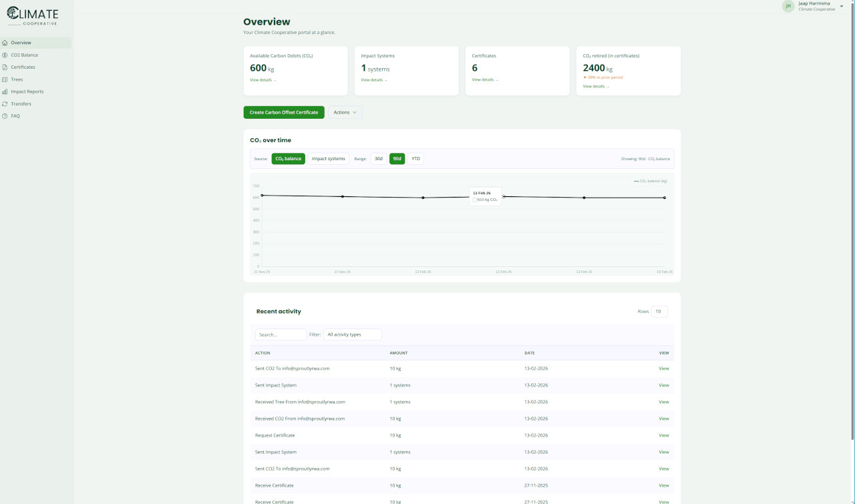Image resolution: width=855 pixels, height=504 pixels.
Task: Open the FAQ question mark icon
Action: tap(5, 116)
